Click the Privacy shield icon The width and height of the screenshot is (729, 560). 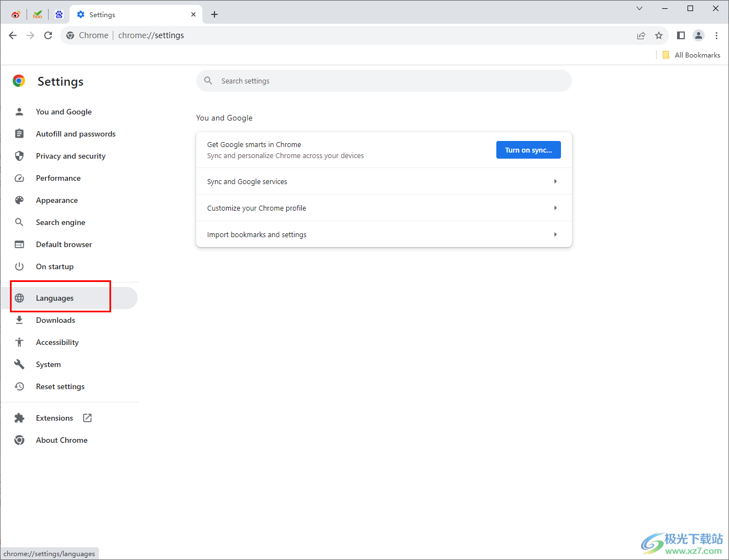(x=19, y=156)
